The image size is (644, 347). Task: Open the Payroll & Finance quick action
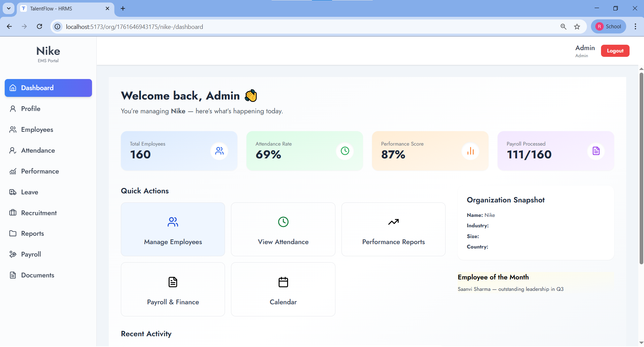(x=173, y=289)
